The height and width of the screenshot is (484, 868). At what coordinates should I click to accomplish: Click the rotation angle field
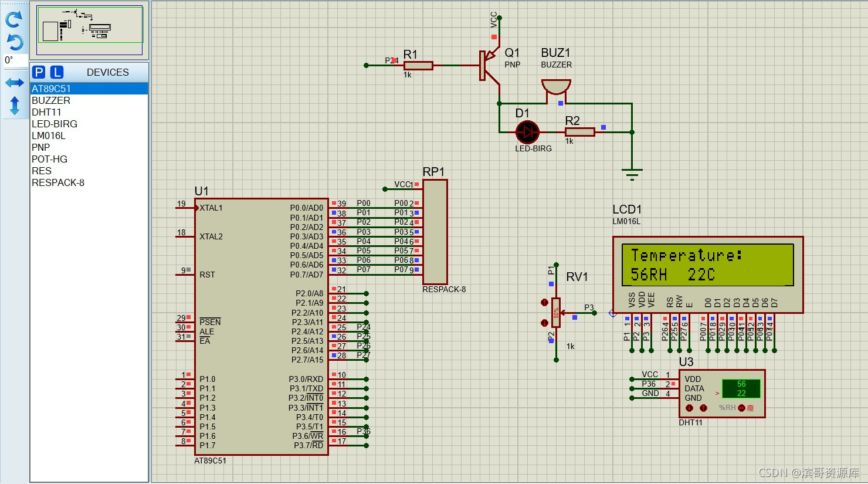15,60
